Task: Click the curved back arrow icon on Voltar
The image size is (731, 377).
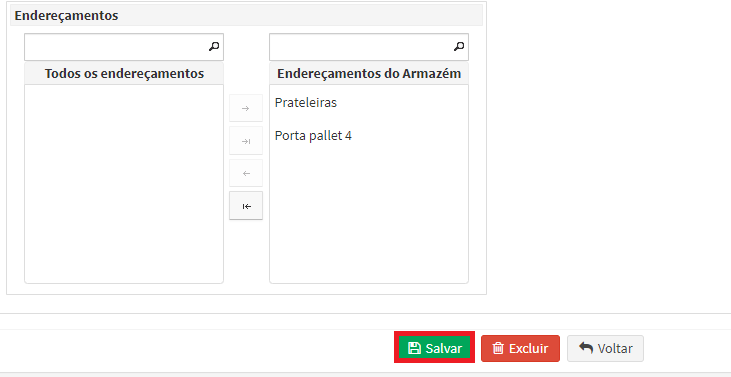Action: point(586,348)
